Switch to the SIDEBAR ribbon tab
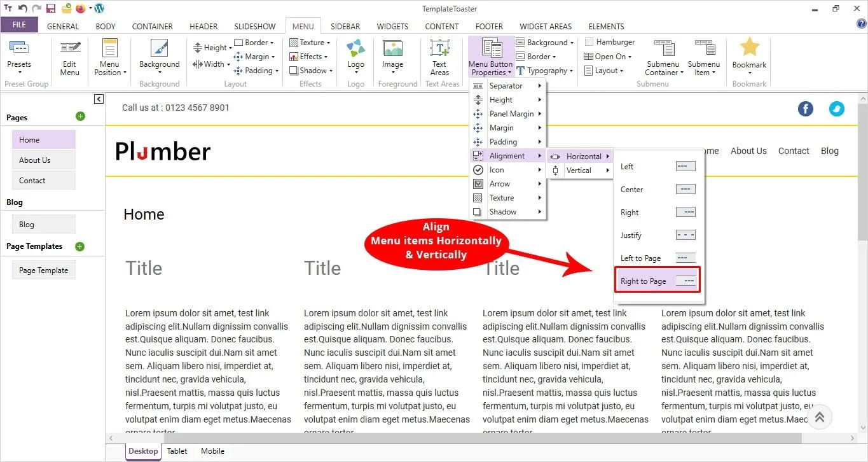This screenshot has height=462, width=868. [x=345, y=27]
